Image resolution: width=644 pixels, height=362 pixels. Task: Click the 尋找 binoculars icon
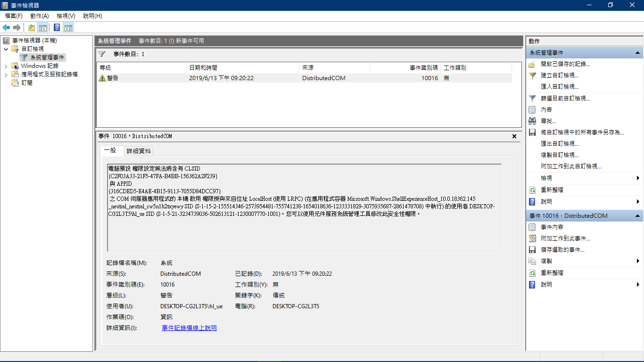pyautogui.click(x=532, y=121)
